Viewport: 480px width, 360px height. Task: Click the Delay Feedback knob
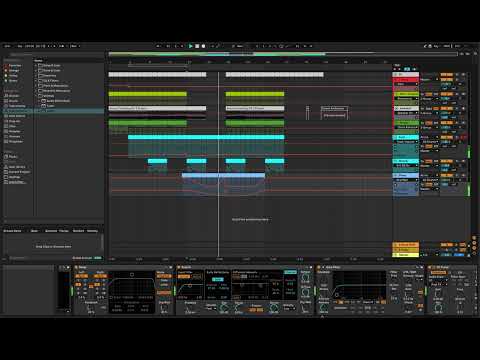(x=91, y=309)
